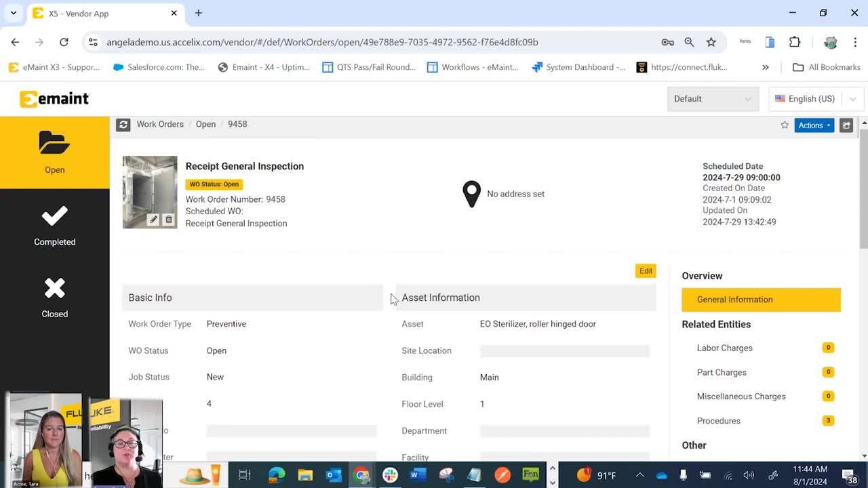This screenshot has width=868, height=488.
Task: Go to Closed work orders
Action: coord(54,297)
